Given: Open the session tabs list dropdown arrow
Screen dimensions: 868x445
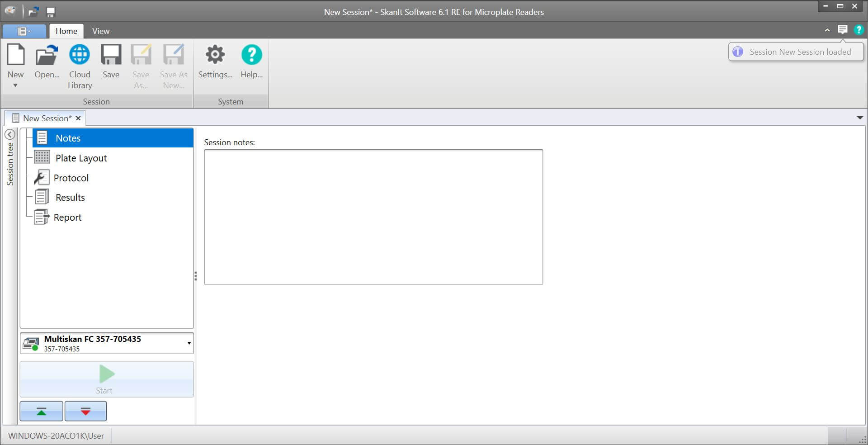Looking at the screenshot, I should (x=859, y=118).
